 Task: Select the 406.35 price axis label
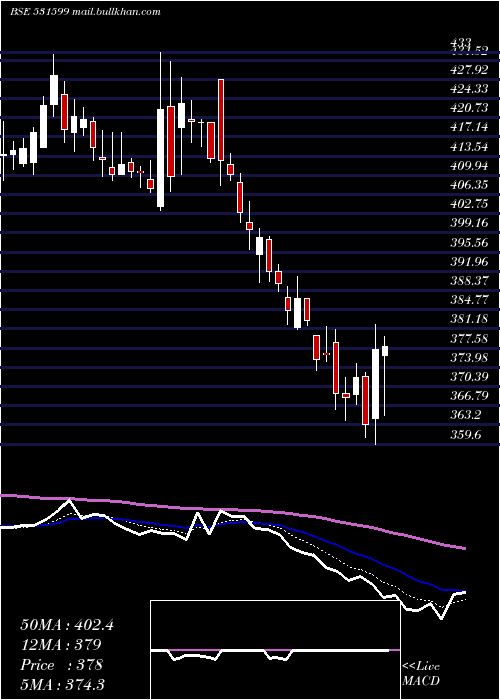click(x=469, y=185)
